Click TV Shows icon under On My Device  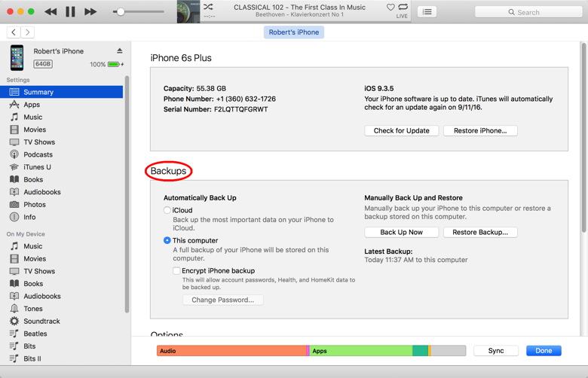click(14, 271)
